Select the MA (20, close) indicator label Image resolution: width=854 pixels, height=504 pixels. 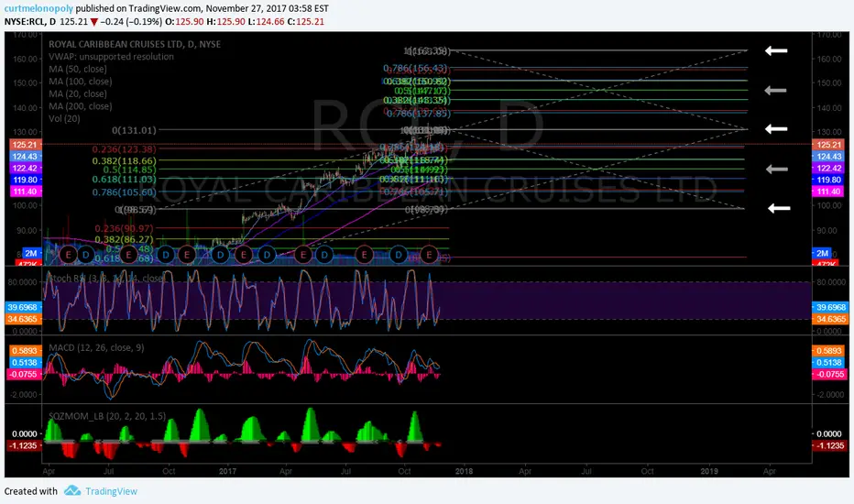[78, 93]
